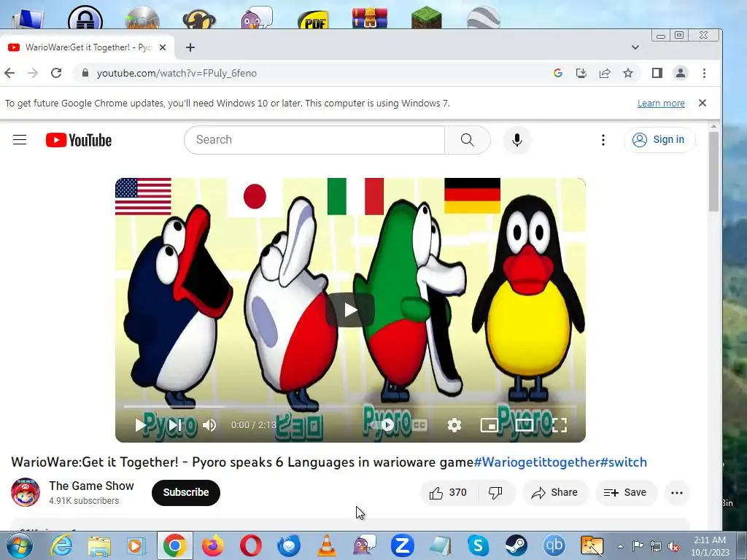Open Google icon in address bar

tap(558, 73)
